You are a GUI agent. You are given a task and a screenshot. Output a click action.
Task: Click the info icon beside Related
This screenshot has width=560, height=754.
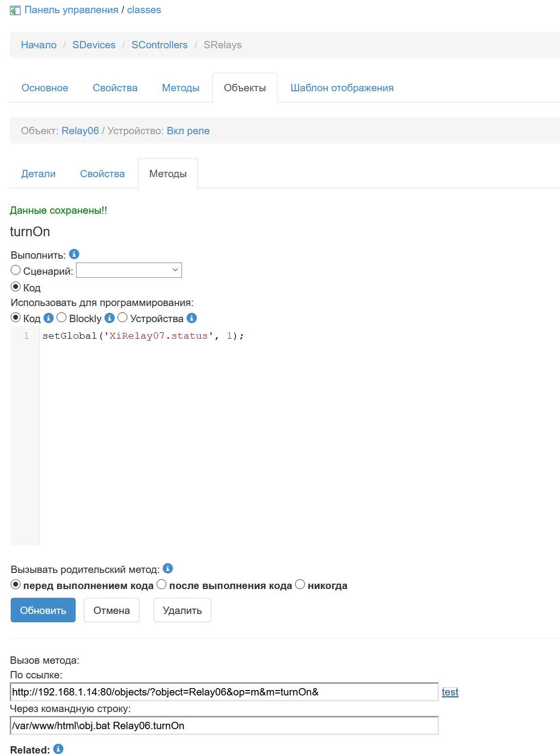tap(58, 749)
